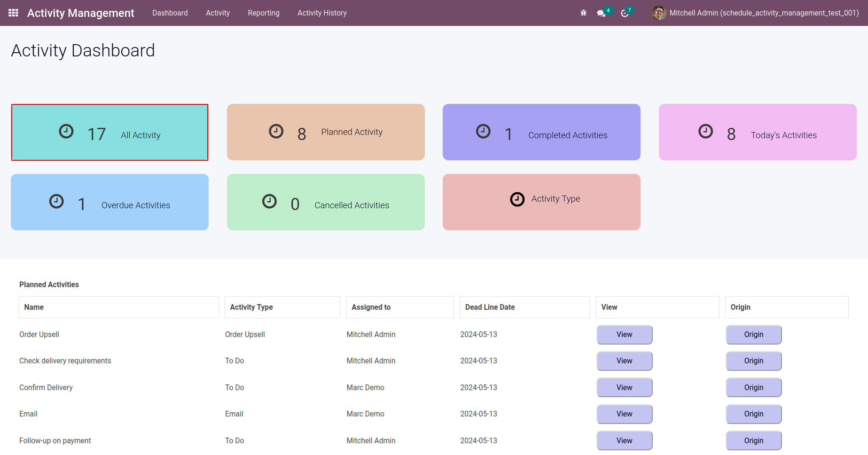
Task: Click deadline date in Email row
Action: click(479, 414)
